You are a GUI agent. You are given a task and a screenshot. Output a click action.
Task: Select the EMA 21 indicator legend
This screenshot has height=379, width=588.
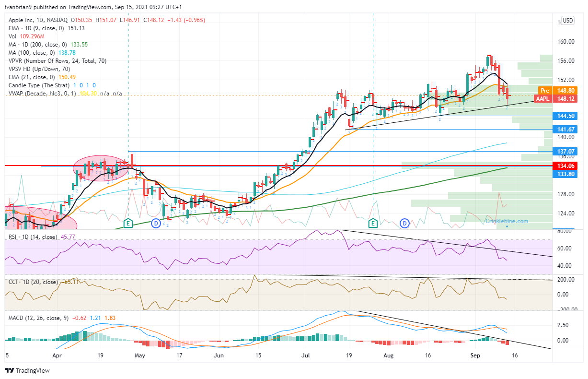pyautogui.click(x=42, y=77)
